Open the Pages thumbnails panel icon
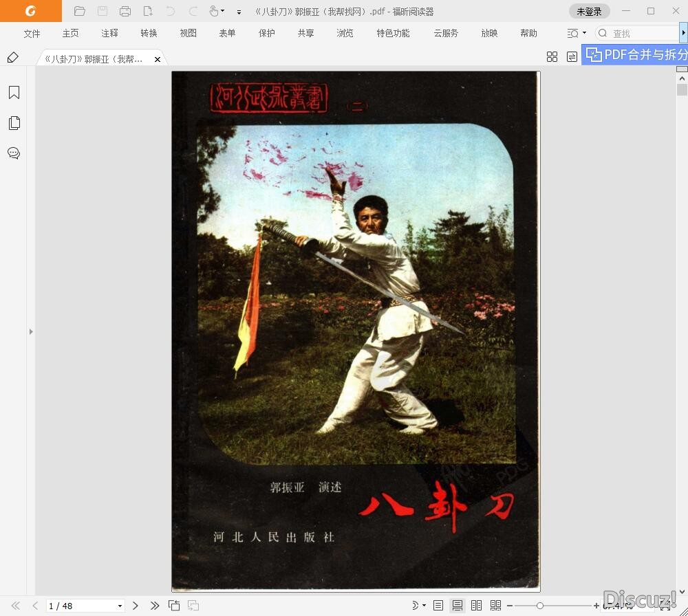 coord(14,123)
